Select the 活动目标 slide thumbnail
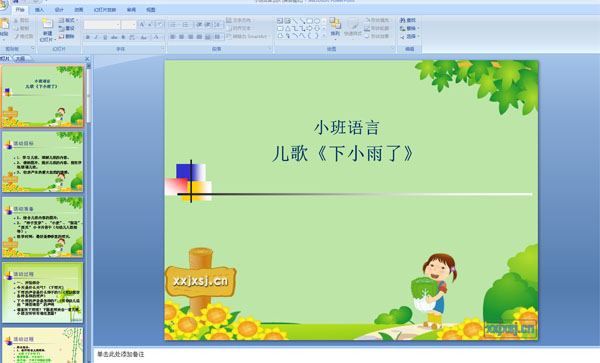 point(42,161)
